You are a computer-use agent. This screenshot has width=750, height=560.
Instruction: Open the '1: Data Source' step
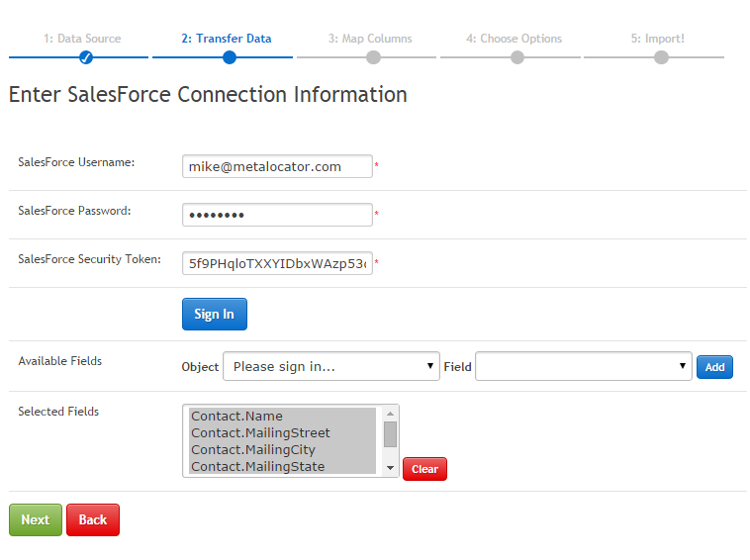coord(82,39)
